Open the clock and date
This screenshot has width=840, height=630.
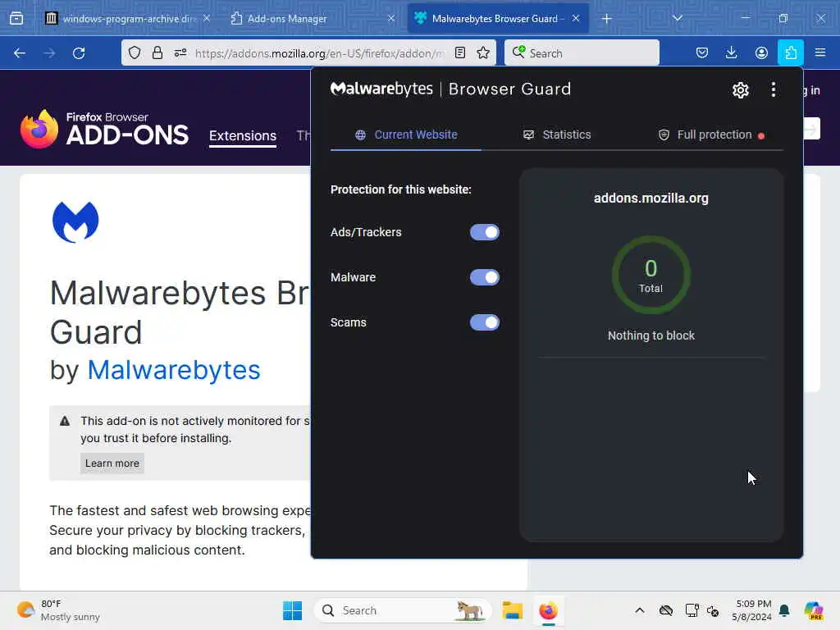[751, 610]
